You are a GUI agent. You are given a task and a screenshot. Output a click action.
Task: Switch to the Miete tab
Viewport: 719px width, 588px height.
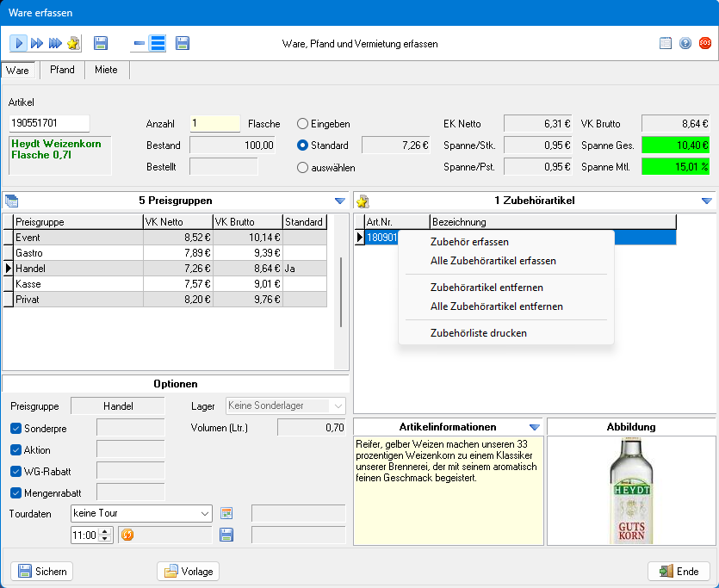pyautogui.click(x=106, y=70)
